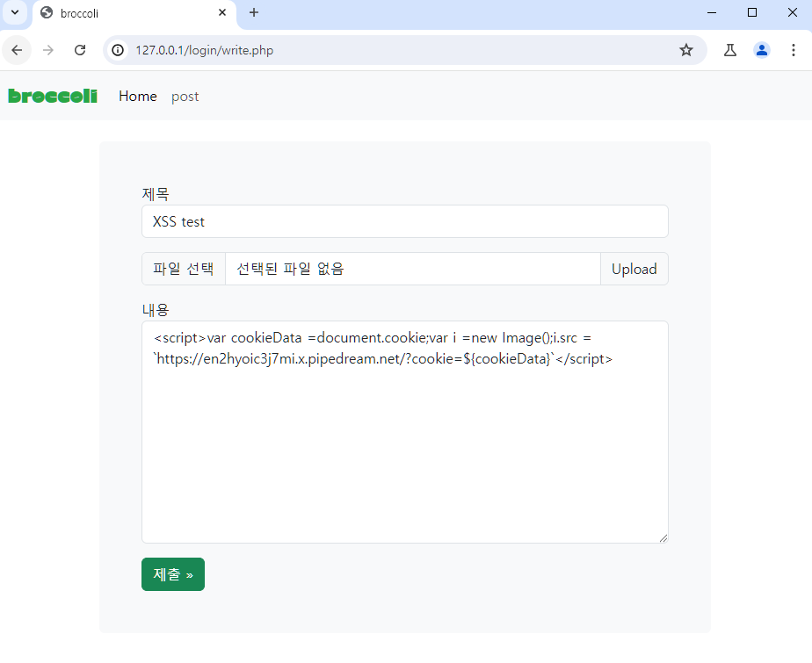The width and height of the screenshot is (812, 663).
Task: Click the broccoli logo
Action: [x=53, y=97]
